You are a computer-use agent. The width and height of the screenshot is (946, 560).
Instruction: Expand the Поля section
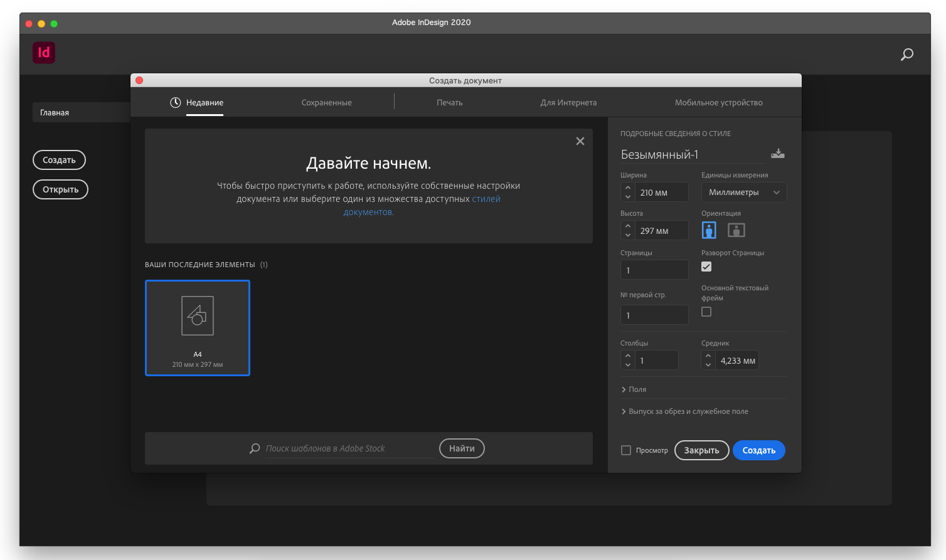tap(634, 389)
